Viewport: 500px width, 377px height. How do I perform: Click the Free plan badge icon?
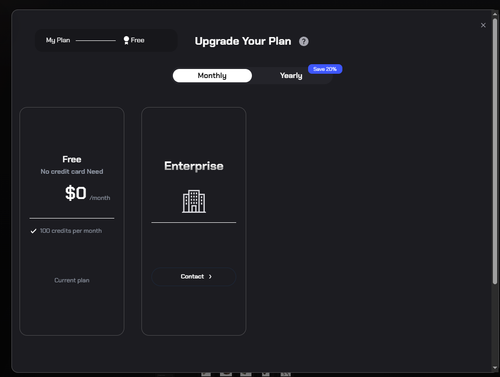(126, 40)
